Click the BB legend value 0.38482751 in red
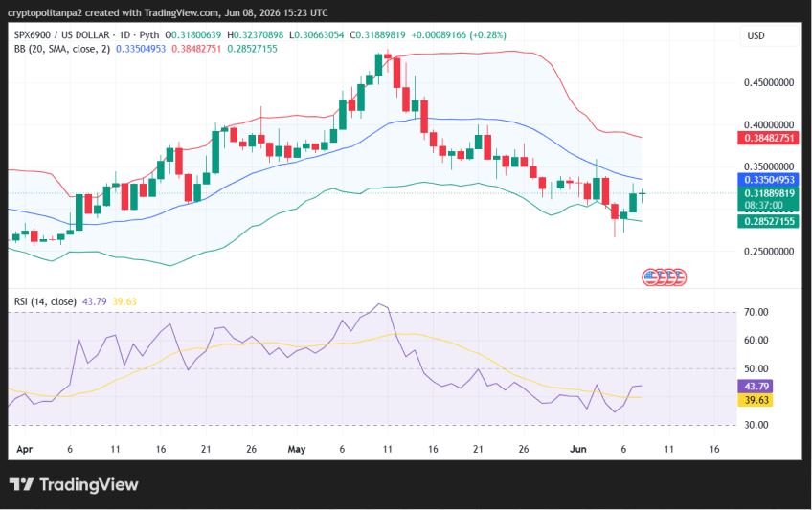The width and height of the screenshot is (812, 510). click(x=196, y=49)
